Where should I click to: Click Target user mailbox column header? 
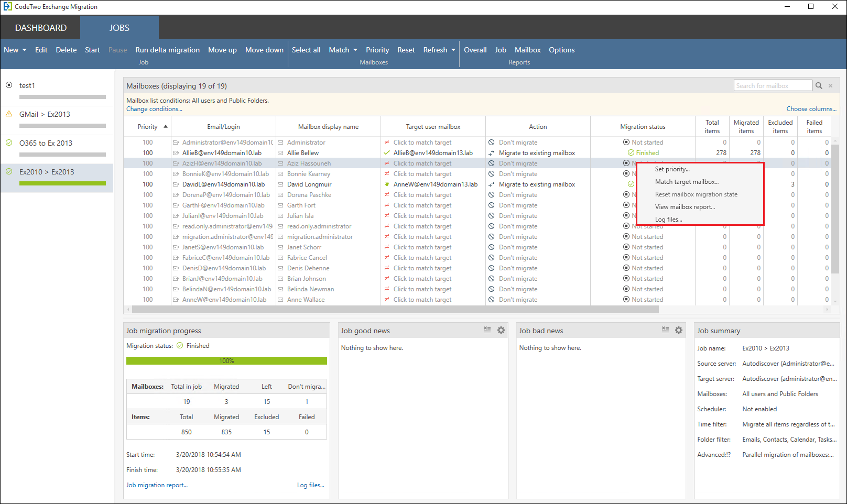[433, 127]
